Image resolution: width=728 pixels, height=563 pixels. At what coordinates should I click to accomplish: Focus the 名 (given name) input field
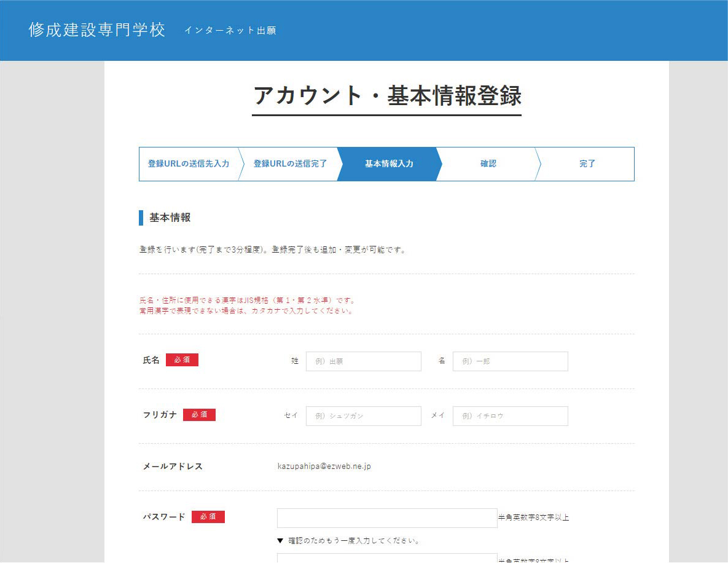click(x=510, y=361)
